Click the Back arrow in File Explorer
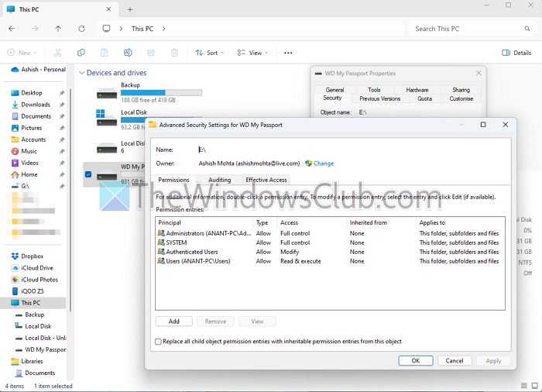Viewport: 542px width, 392px height. pyautogui.click(x=12, y=29)
